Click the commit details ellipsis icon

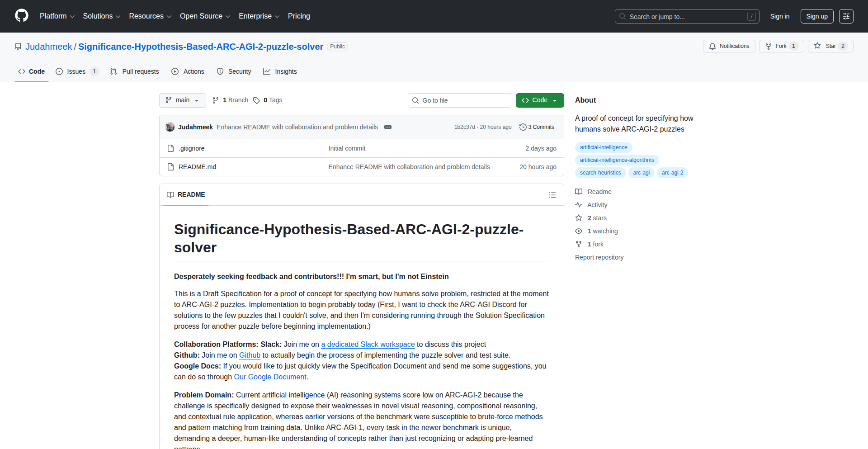388,127
